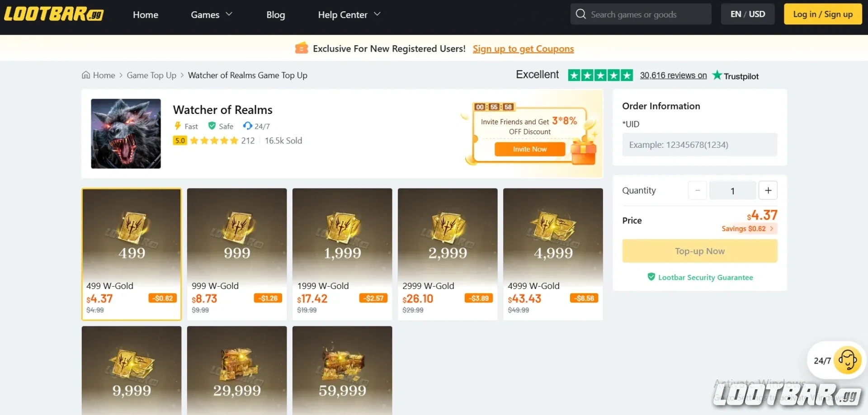Increase quantity with the plus button
The width and height of the screenshot is (868, 415).
click(768, 190)
